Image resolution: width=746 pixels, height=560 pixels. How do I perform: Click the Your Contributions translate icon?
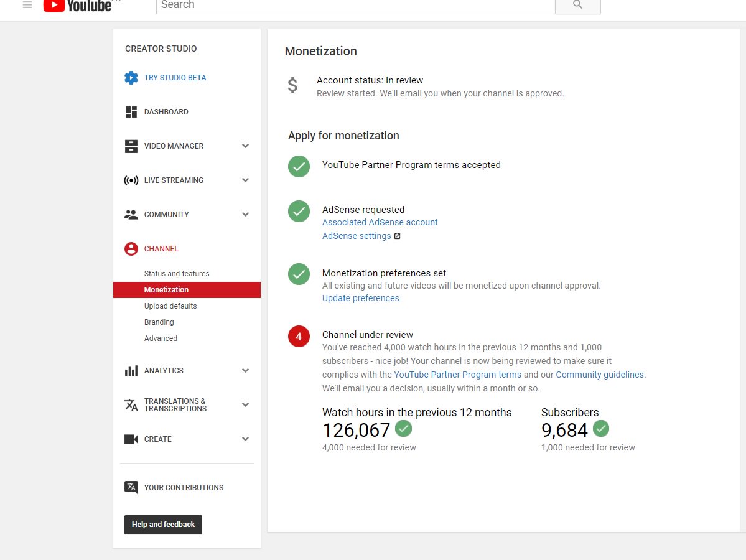[x=131, y=488]
